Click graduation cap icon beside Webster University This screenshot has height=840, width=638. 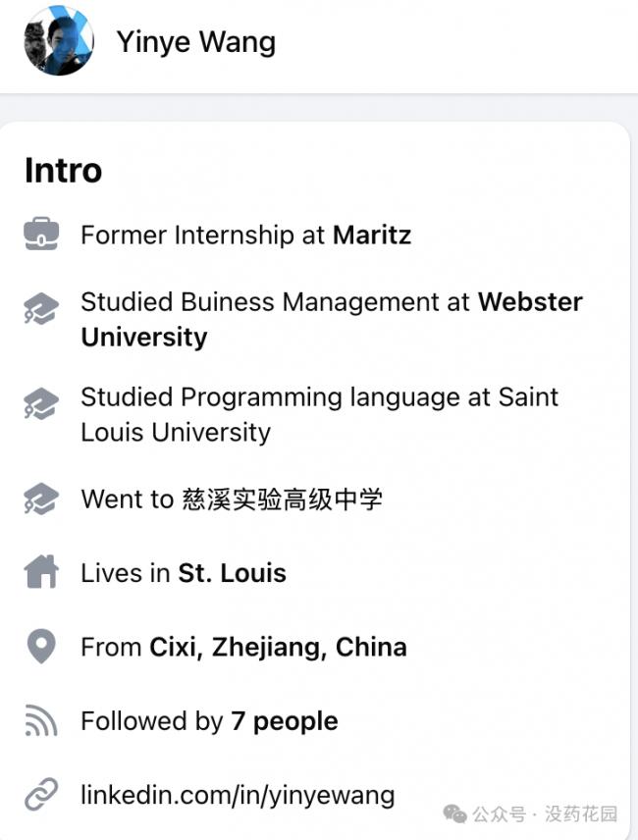click(x=41, y=309)
